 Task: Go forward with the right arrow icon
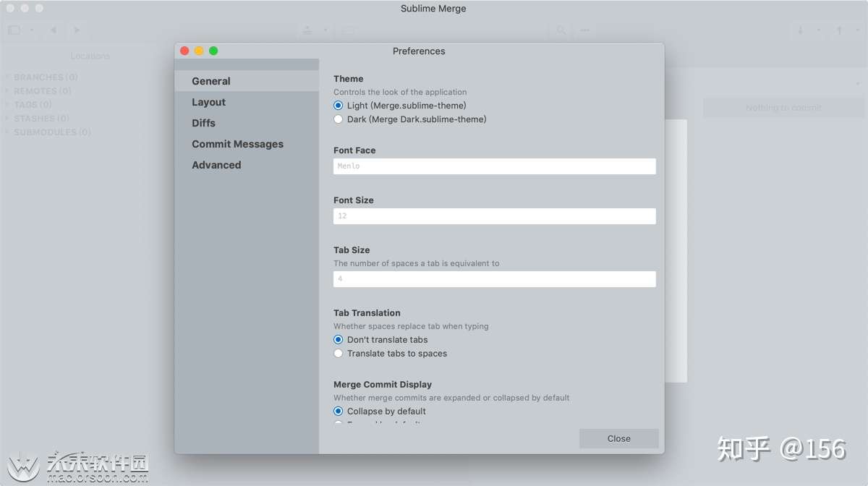[x=77, y=30]
